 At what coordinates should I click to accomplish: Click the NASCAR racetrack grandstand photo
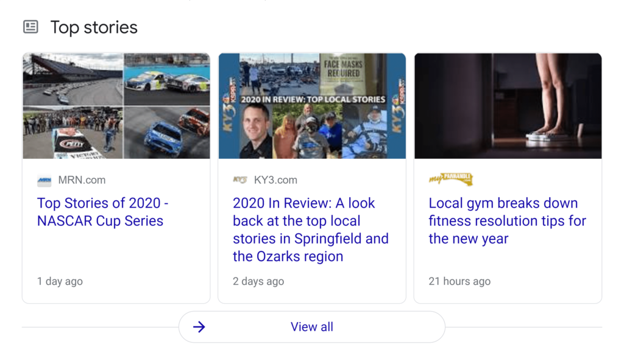(73, 79)
